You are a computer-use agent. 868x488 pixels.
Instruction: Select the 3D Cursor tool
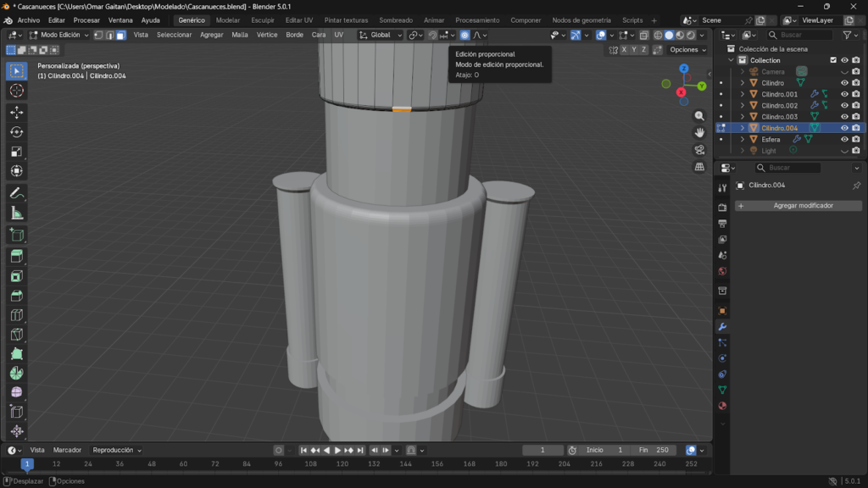click(17, 91)
